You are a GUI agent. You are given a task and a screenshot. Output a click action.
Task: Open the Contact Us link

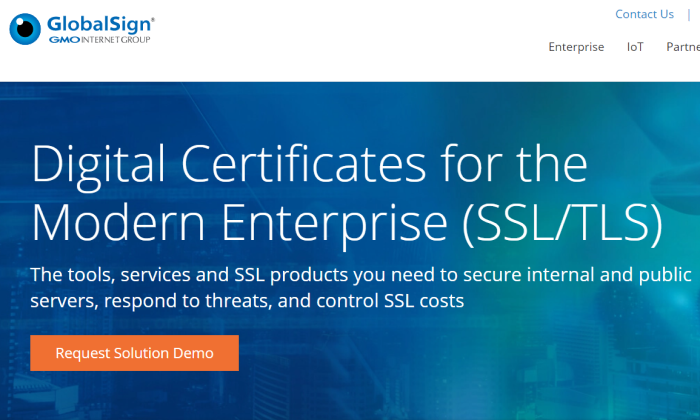[644, 14]
